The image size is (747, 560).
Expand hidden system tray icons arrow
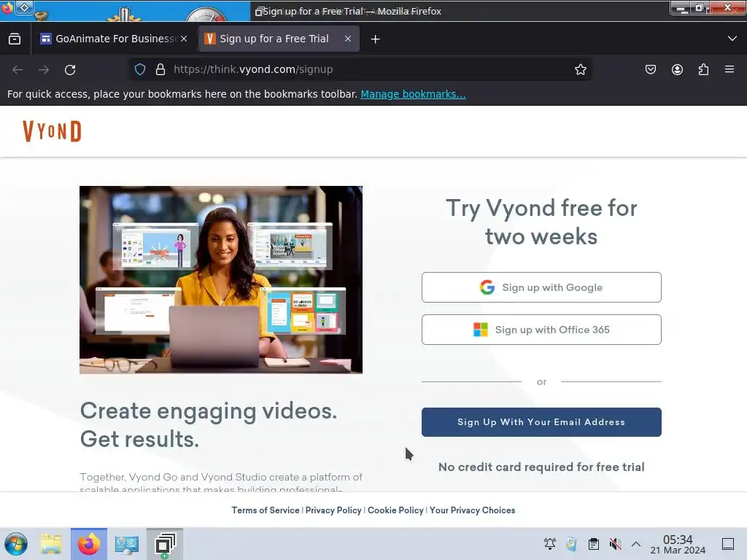(x=636, y=543)
